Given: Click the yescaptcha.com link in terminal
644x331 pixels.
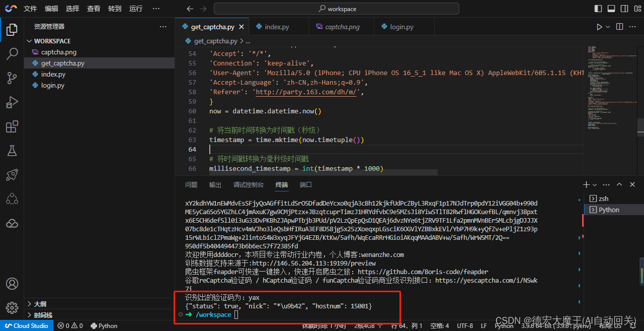Looking at the screenshot, I should pyautogui.click(x=486, y=280).
